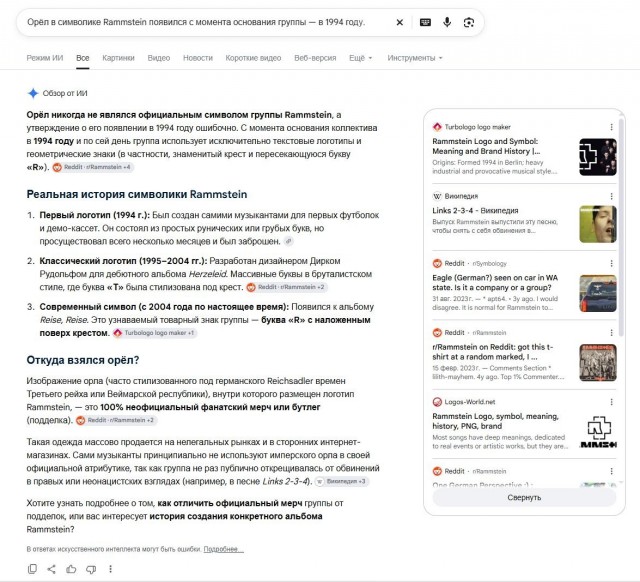Click Википедия +3 source chip

click(342, 482)
